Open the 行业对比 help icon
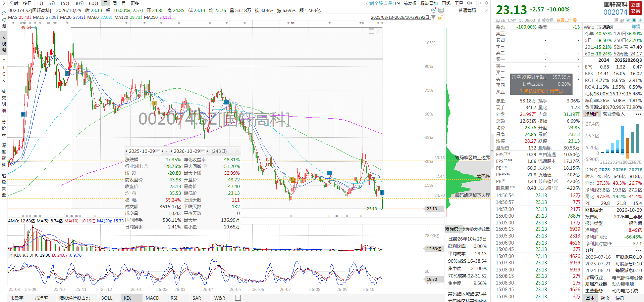The width and height of the screenshot is (644, 302). 146,166
